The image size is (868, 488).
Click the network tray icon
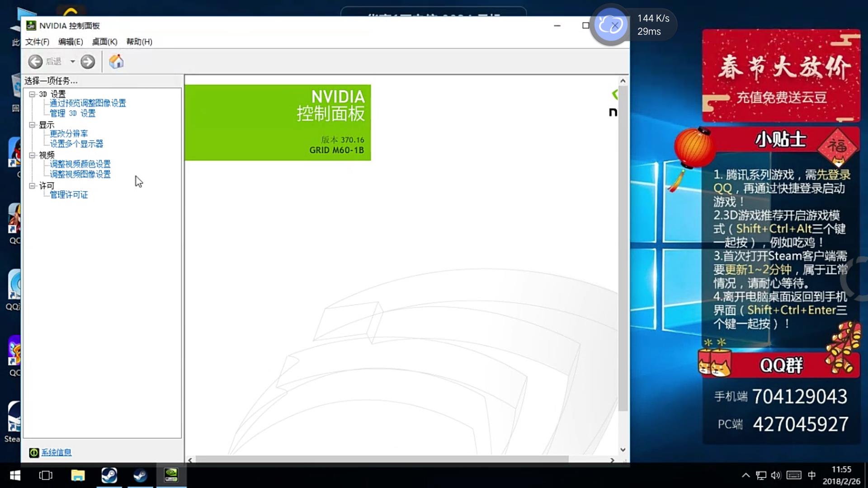pyautogui.click(x=761, y=475)
